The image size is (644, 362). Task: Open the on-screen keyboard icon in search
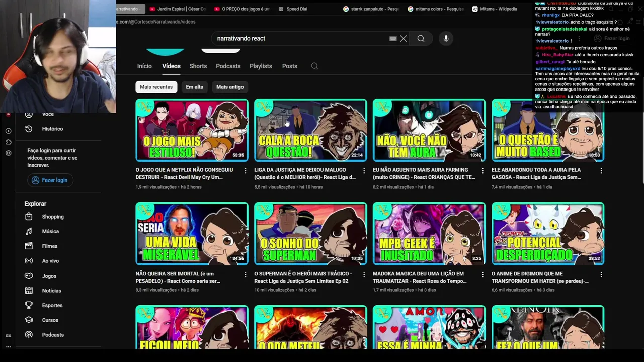393,38
